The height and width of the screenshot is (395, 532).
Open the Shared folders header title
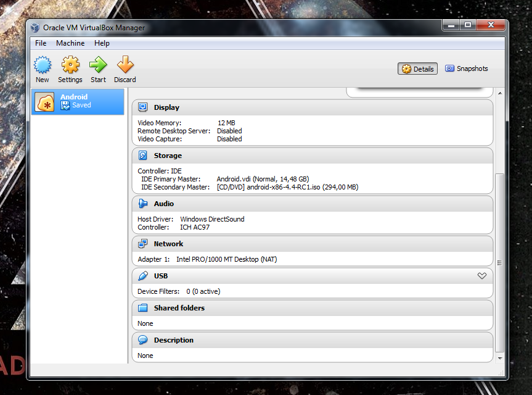point(179,308)
